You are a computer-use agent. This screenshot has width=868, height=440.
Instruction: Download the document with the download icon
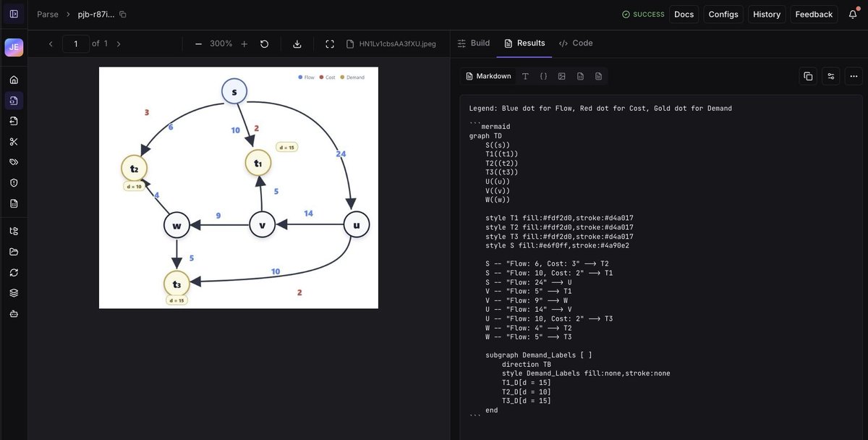coord(297,43)
